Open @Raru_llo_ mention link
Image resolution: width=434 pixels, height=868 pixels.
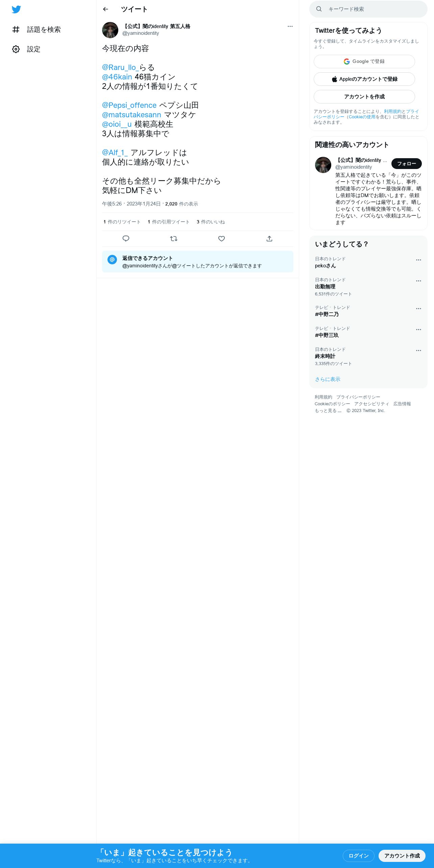[120, 68]
